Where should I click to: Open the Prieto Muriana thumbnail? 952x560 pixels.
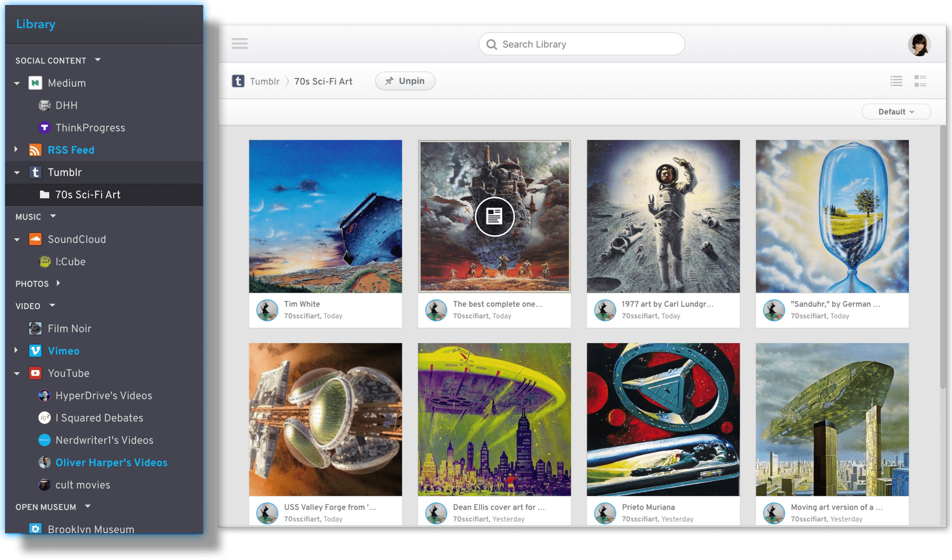click(x=663, y=419)
